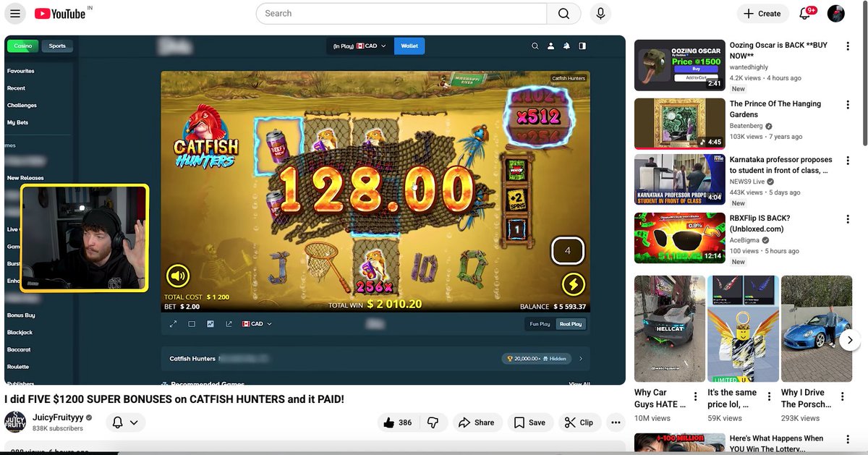Screen dimensions: 868x455
Task: Click the blue Wallet button
Action: point(409,46)
